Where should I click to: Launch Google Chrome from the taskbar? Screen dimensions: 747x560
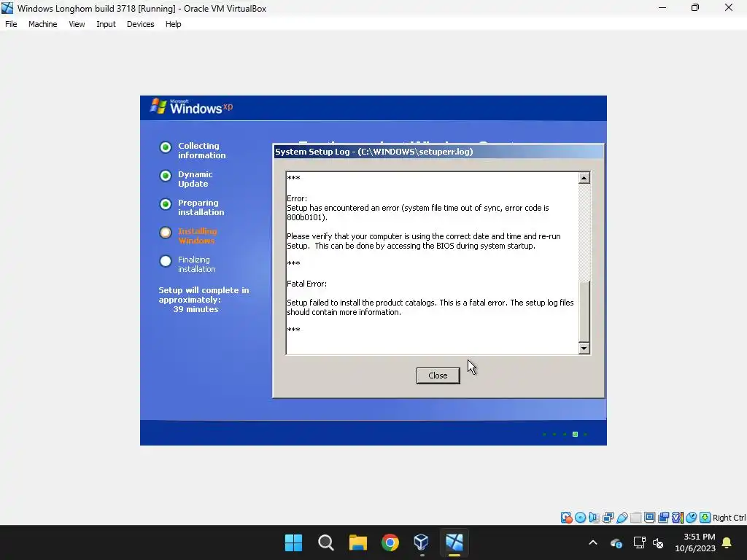click(x=390, y=542)
